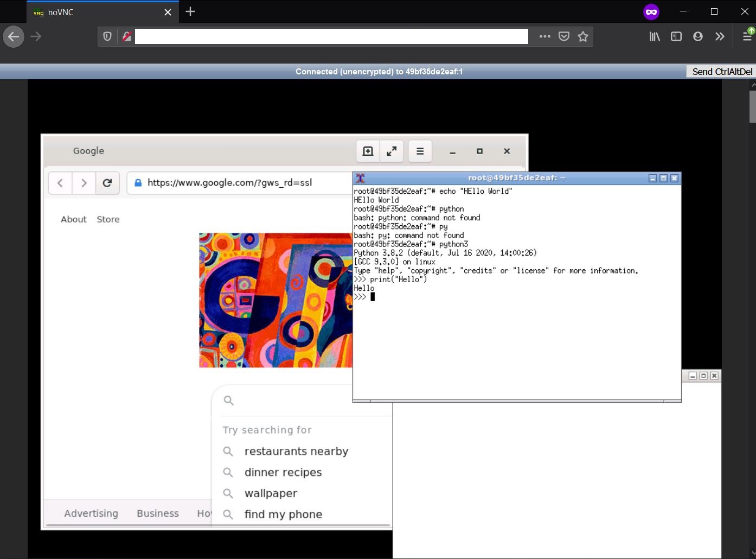
Task: Open a new Firefox tab
Action: pyautogui.click(x=190, y=11)
